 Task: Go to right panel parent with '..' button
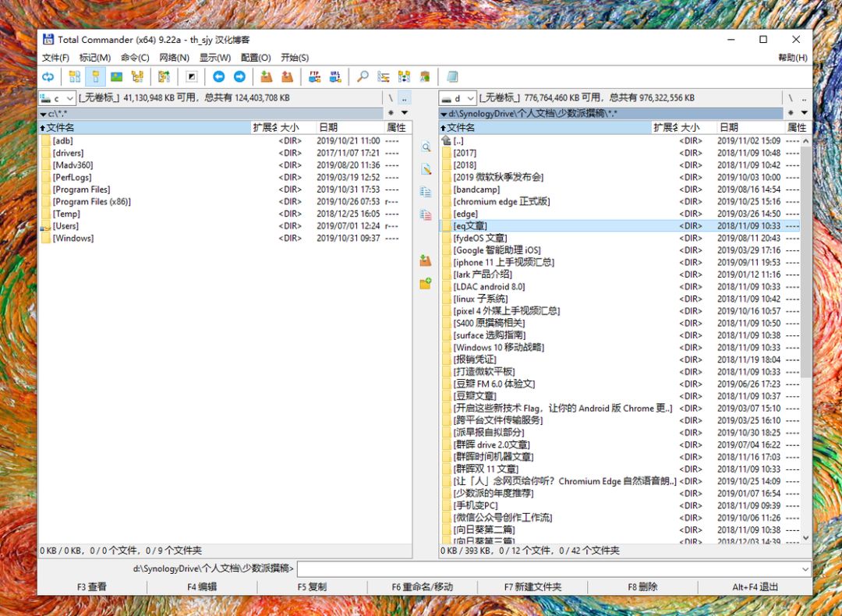805,98
